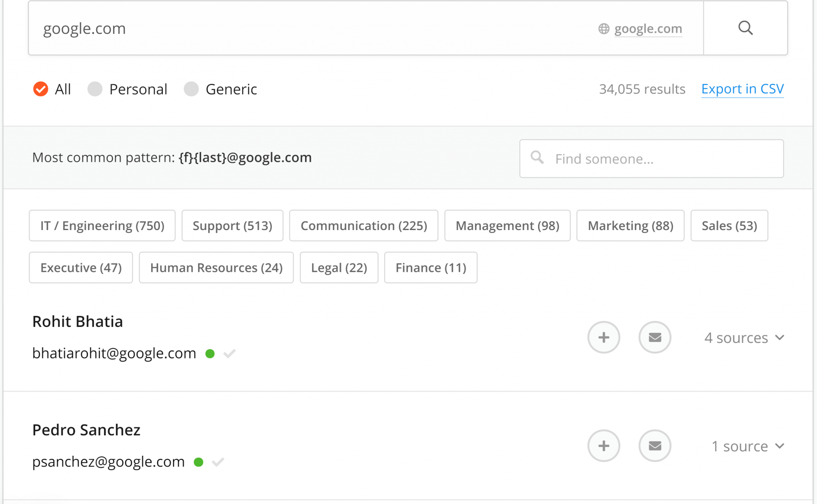Filter results by Marketing department
The height and width of the screenshot is (504, 817).
click(x=630, y=225)
